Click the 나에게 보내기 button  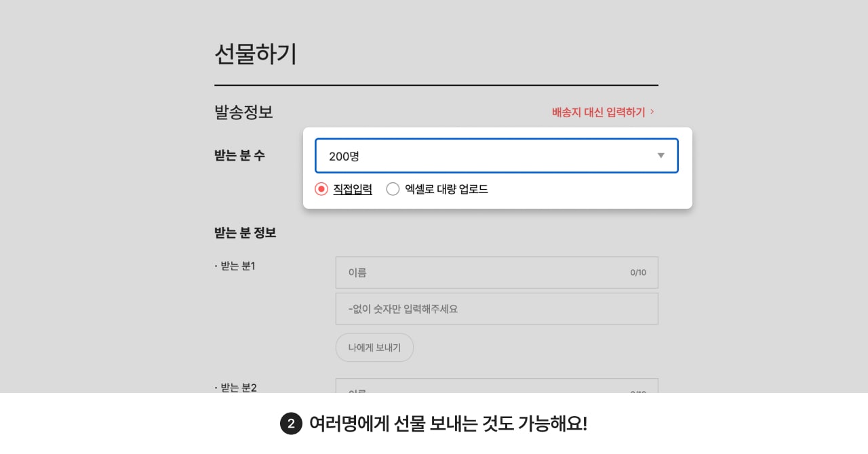coord(374,348)
